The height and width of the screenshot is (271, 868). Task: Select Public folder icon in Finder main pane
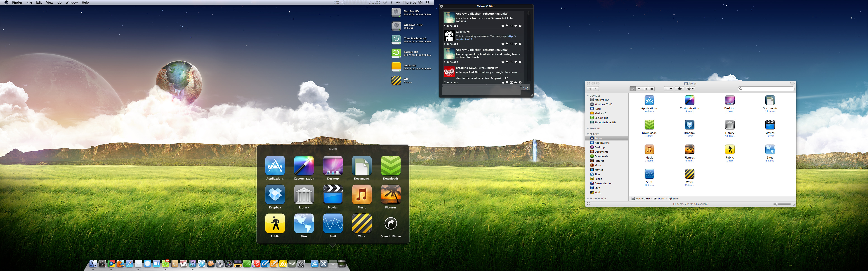point(730,150)
